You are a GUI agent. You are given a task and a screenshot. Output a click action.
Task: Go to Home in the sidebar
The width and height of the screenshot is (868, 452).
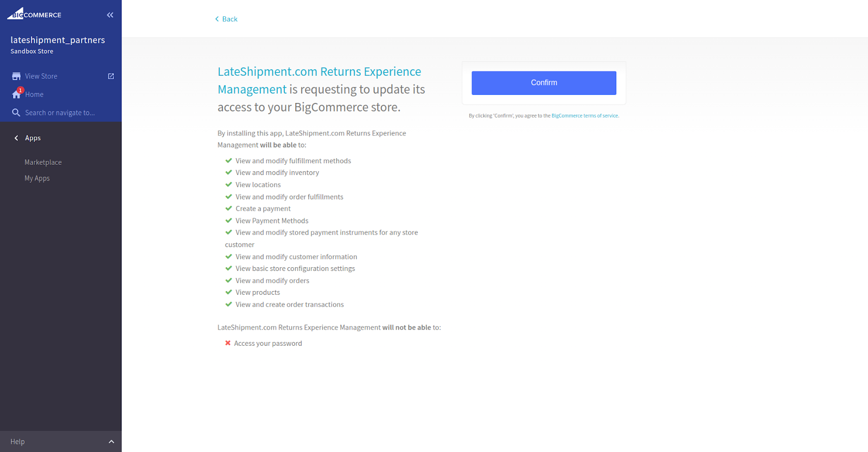pyautogui.click(x=34, y=94)
